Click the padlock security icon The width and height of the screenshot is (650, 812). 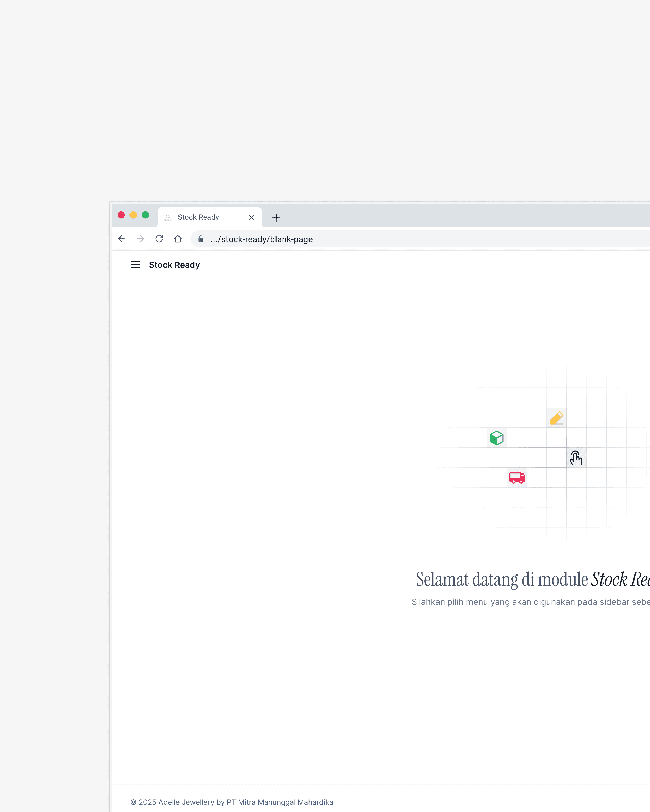[201, 239]
